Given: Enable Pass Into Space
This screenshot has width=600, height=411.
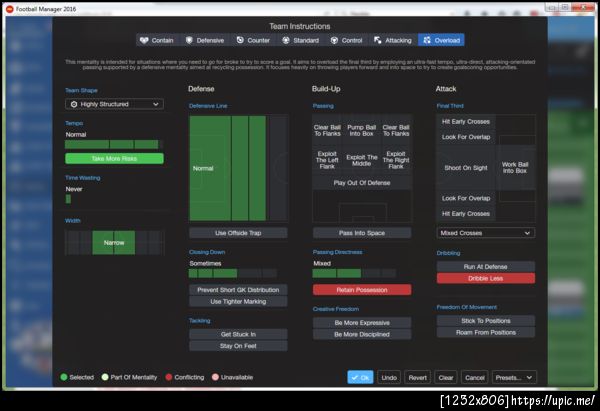Looking at the screenshot, I should 362,233.
